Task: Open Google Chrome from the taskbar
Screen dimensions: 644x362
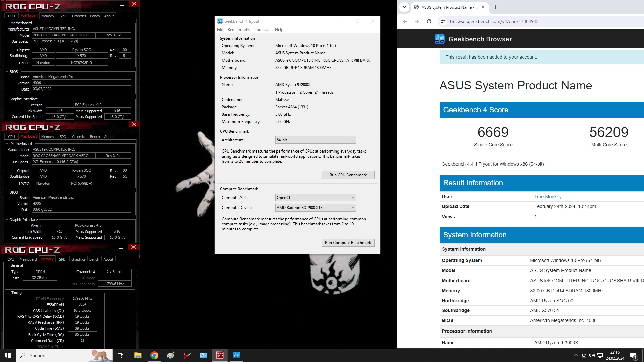Action: coord(154,355)
